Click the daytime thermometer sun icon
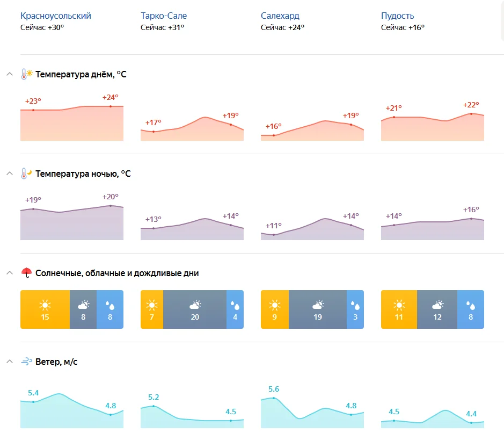This screenshot has width=504, height=440. tap(26, 74)
